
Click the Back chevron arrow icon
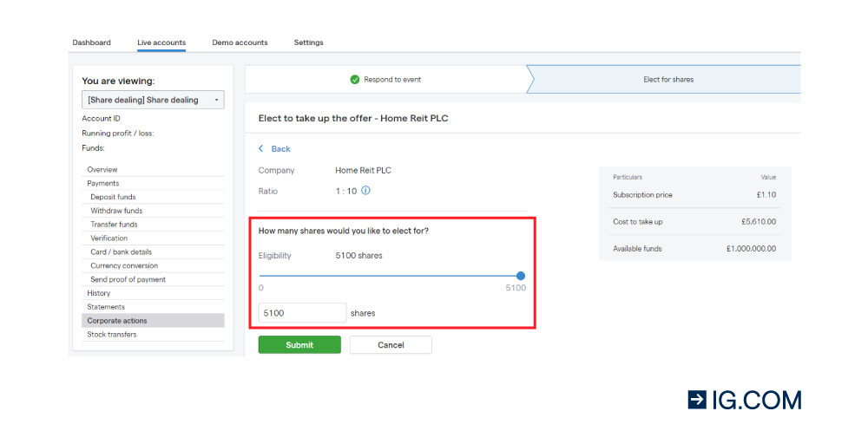(x=261, y=149)
